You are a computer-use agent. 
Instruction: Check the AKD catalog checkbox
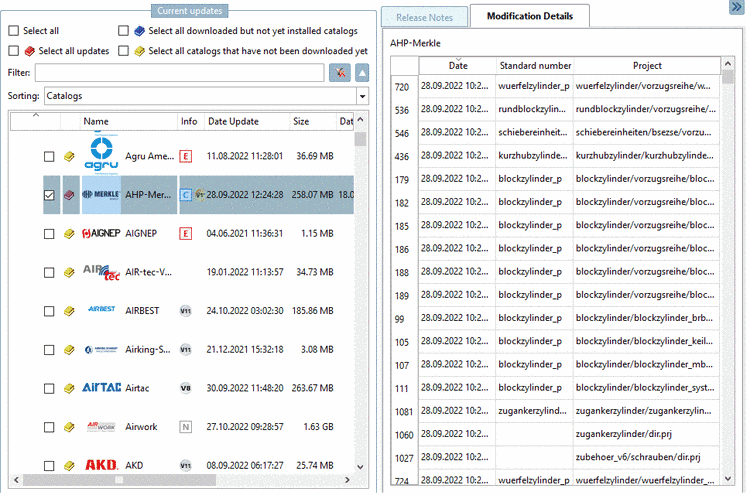[49, 466]
